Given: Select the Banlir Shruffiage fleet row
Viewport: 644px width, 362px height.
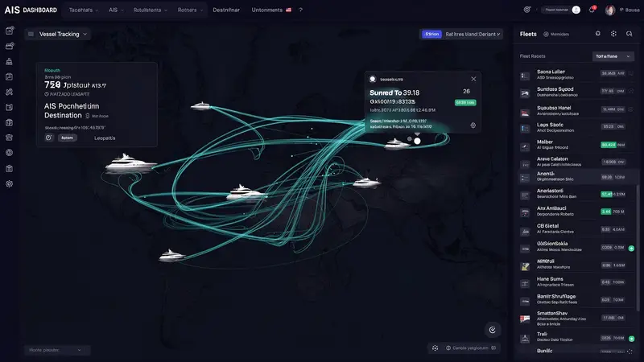Looking at the screenshot, I should pos(576,299).
